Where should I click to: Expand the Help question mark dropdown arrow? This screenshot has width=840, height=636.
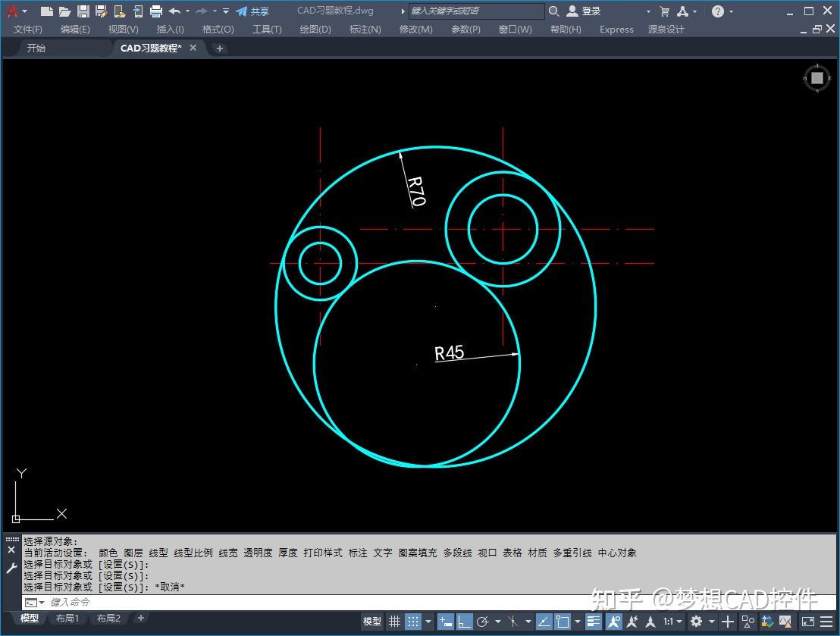732,11
